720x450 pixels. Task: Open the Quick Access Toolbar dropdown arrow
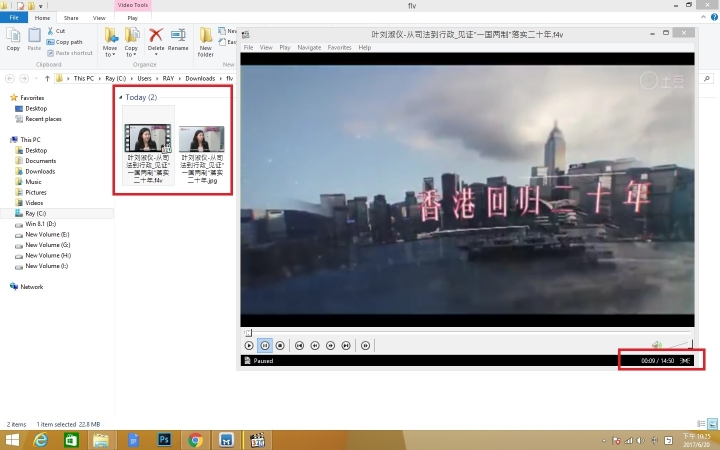tap(41, 6)
